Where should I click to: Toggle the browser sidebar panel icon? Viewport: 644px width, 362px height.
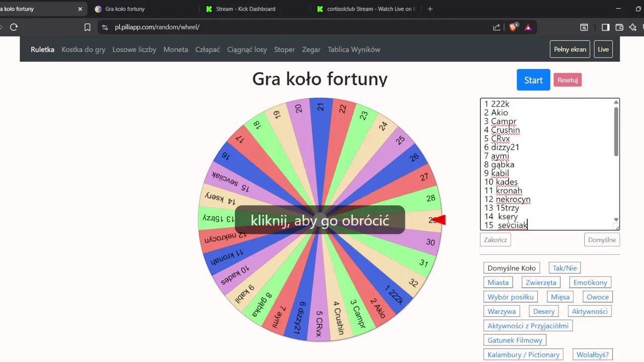point(606,27)
